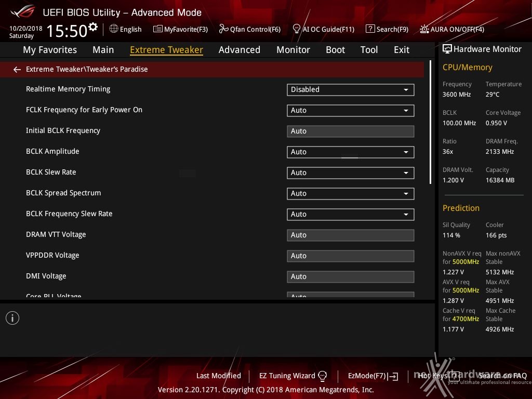Open the Tool tab
Screen dimensions: 532x399
point(369,50)
